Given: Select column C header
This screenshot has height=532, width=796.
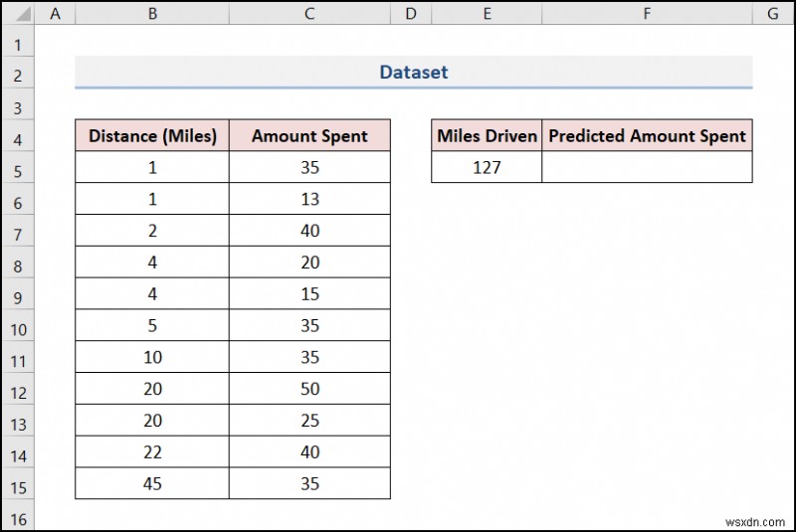Looking at the screenshot, I should pyautogui.click(x=309, y=14).
